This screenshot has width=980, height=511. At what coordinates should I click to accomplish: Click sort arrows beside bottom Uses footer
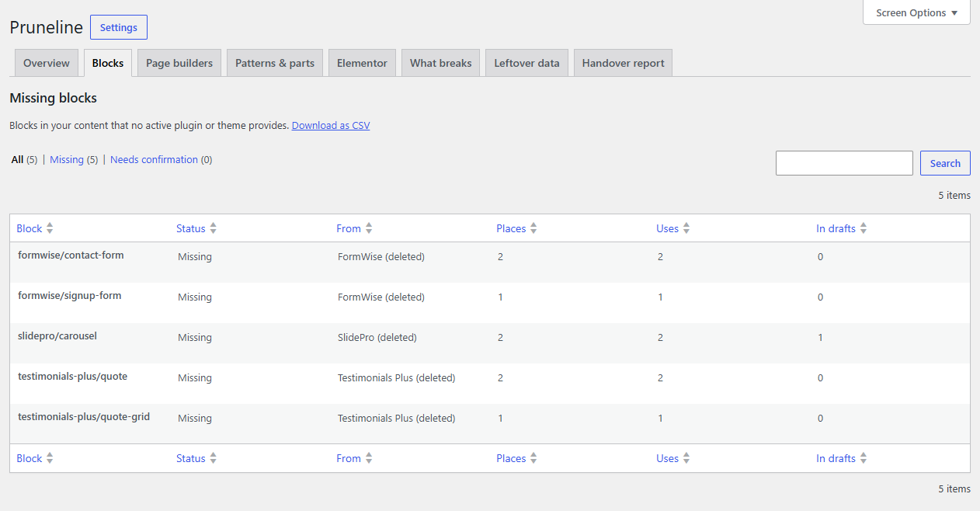tap(686, 458)
